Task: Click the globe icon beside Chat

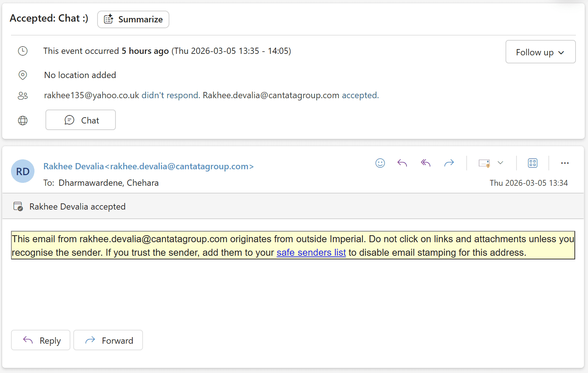Action: 23,121
